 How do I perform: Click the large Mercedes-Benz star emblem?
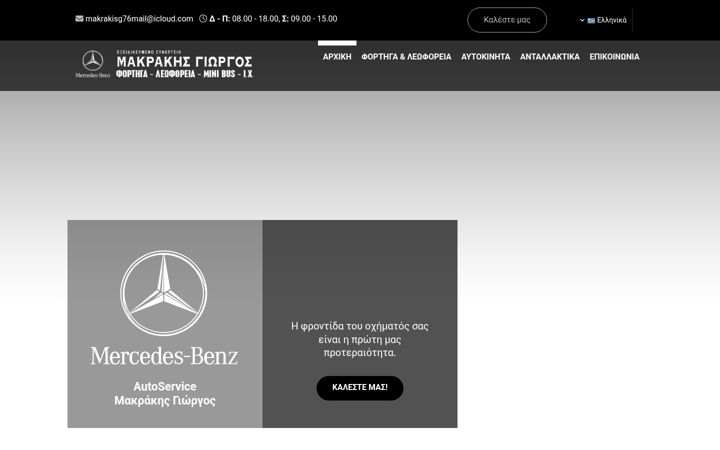163,293
